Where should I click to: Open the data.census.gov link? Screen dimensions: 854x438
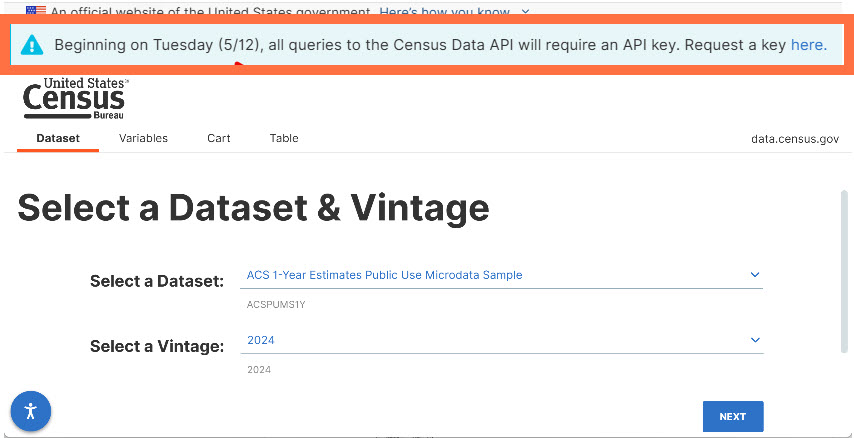(795, 139)
